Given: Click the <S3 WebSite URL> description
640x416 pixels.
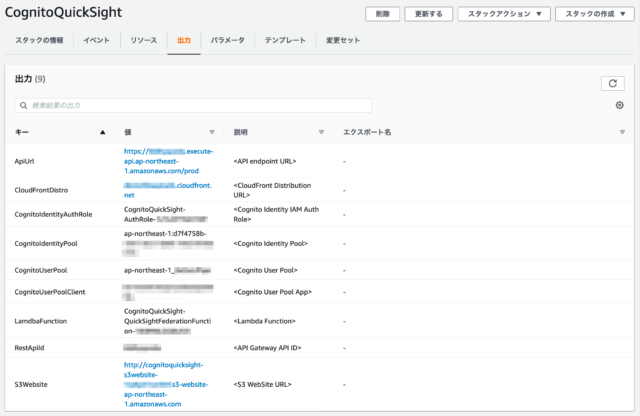Looking at the screenshot, I should tap(262, 384).
